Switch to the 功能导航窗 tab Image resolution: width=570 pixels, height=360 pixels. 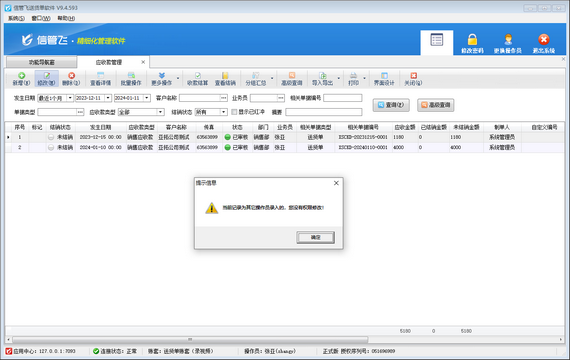tap(41, 62)
